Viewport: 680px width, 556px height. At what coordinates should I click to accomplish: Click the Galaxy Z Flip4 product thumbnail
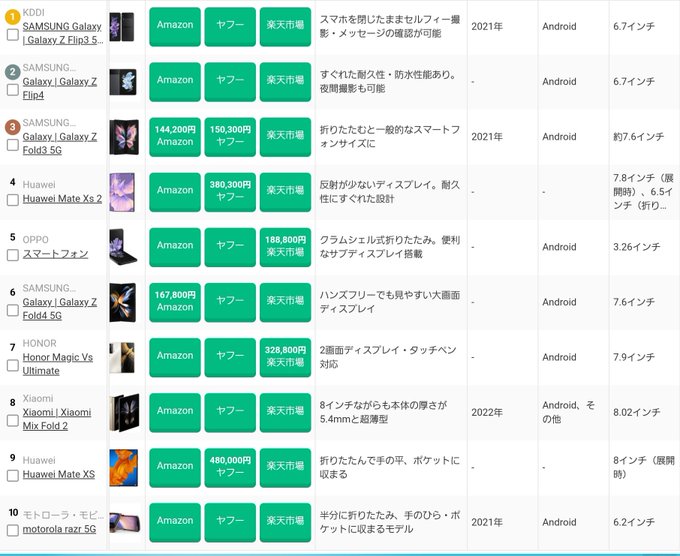click(x=123, y=82)
